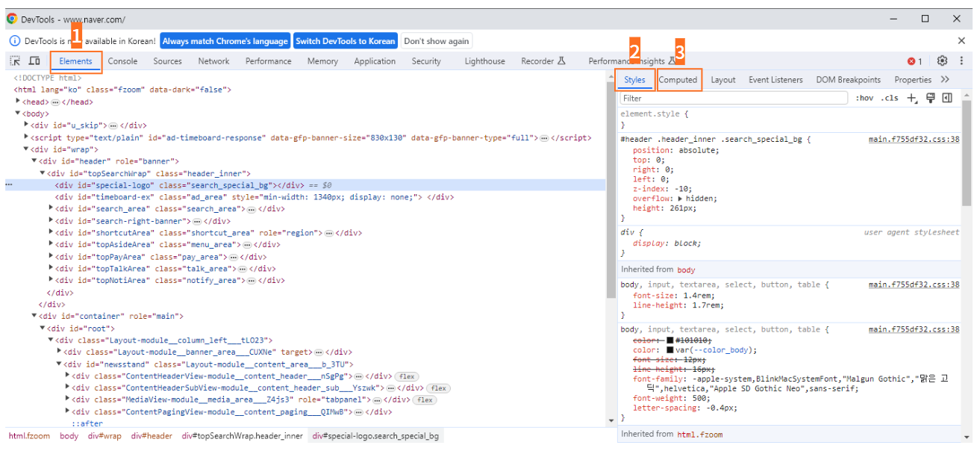Click the red error count indicator

point(914,61)
